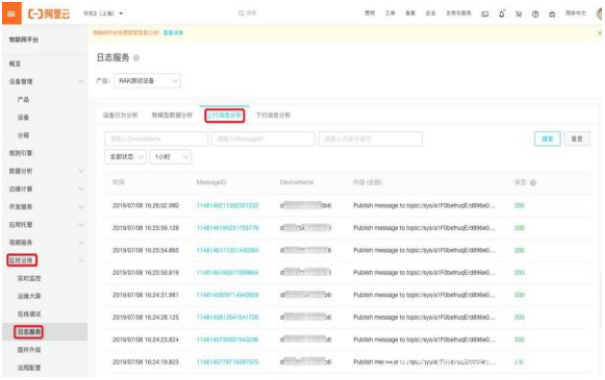Open the help question mark icon
Screen dimensions: 605x380
[x=535, y=14]
